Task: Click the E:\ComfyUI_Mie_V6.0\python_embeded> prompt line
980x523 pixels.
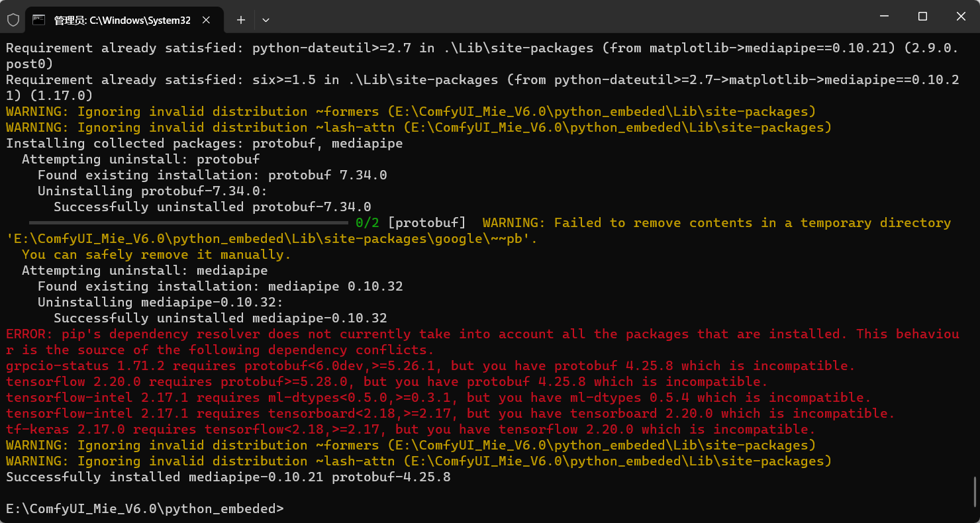Action: pyautogui.click(x=145, y=508)
